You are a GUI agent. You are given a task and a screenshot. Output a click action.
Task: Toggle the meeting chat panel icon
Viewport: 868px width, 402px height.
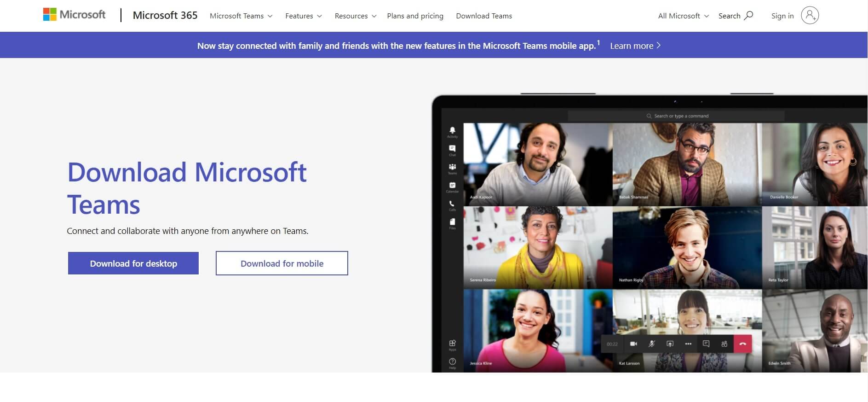(706, 344)
